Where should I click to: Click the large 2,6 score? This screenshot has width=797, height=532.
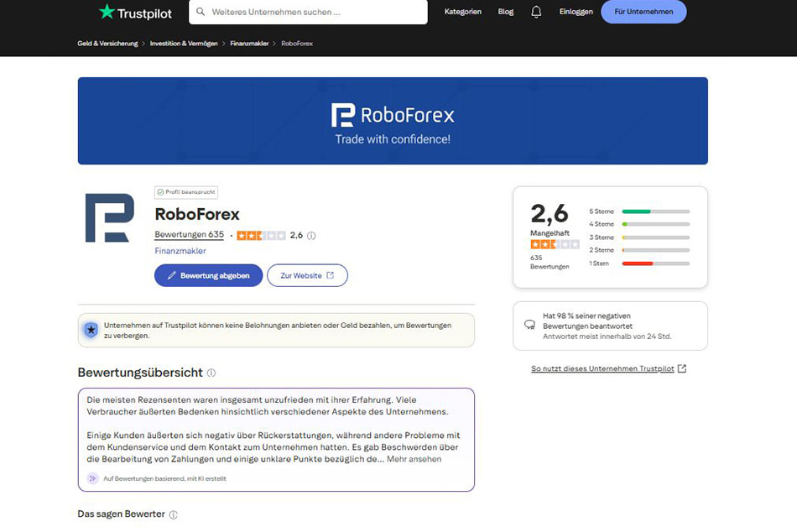(x=550, y=214)
